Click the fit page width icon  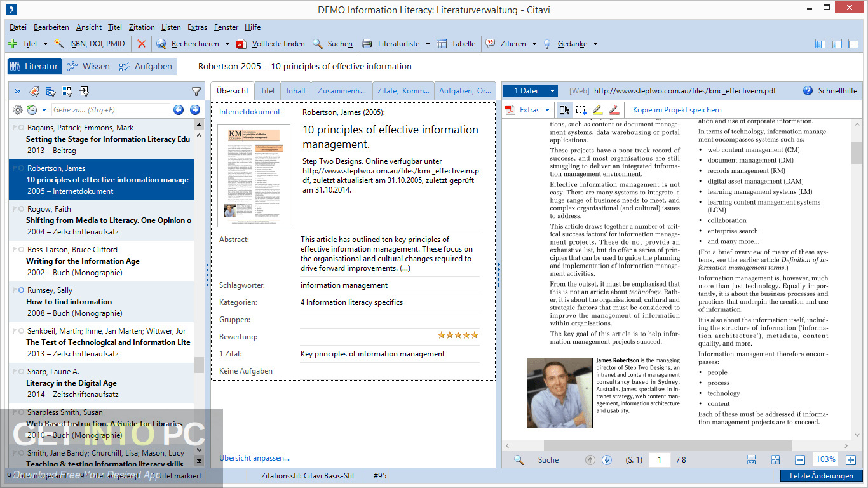[752, 460]
